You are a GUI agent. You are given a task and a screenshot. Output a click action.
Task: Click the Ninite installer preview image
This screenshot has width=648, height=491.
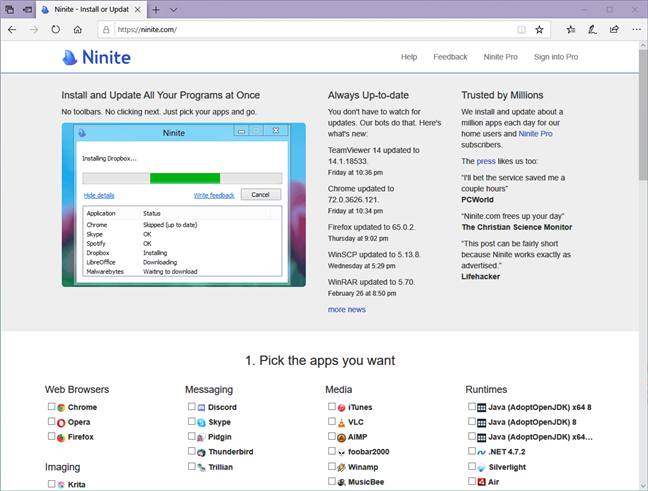[184, 205]
